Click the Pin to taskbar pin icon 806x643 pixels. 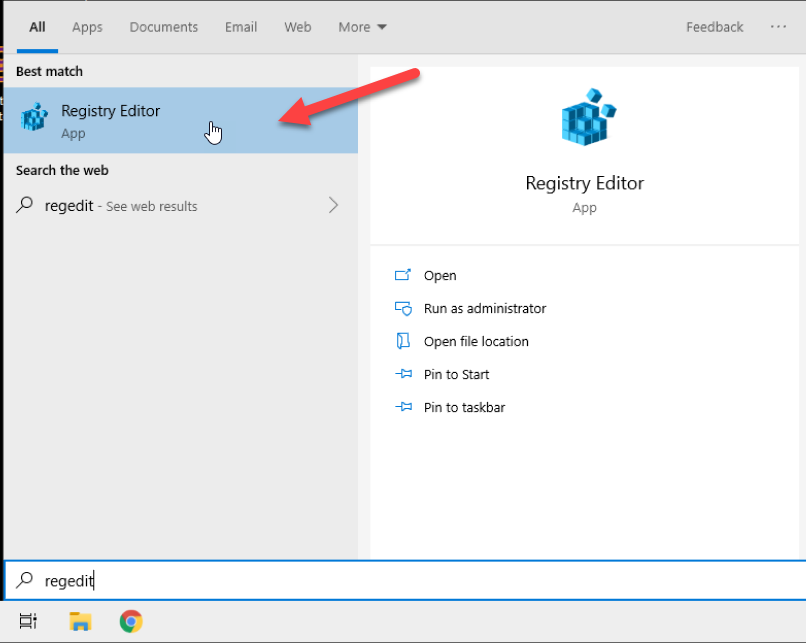[404, 407]
